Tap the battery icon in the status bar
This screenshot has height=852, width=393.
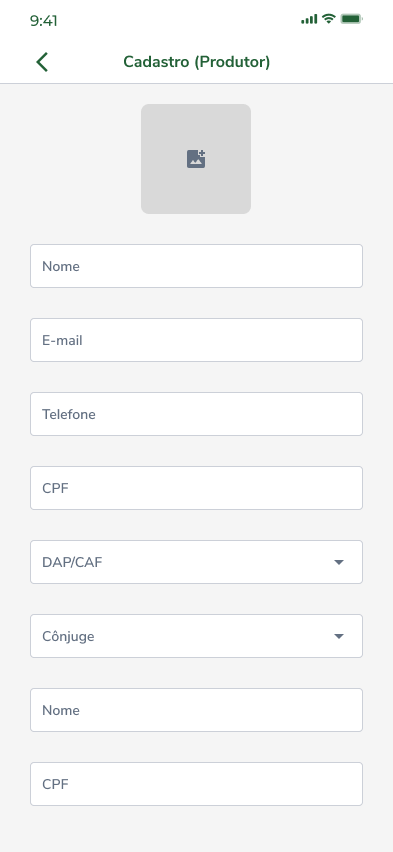(351, 19)
